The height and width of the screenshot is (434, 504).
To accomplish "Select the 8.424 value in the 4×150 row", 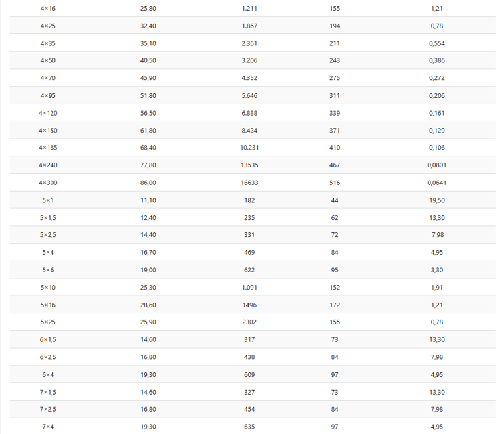I will [249, 131].
